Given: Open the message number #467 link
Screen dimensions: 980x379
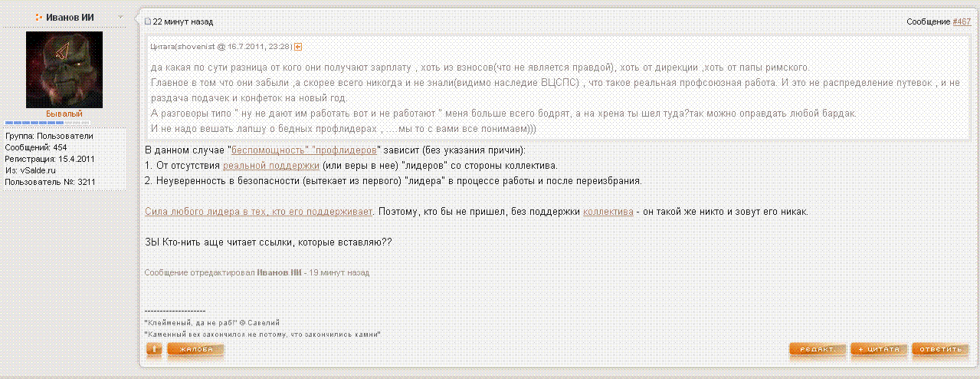Looking at the screenshot, I should pos(962,21).
